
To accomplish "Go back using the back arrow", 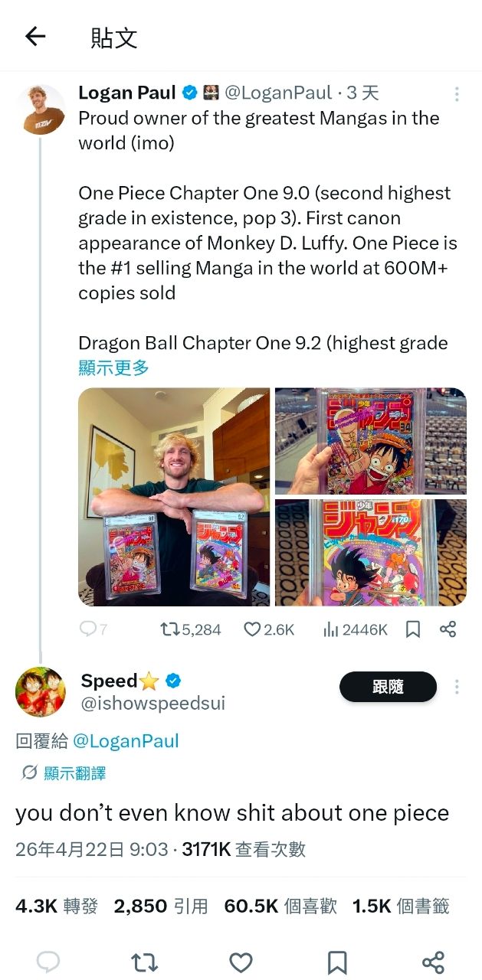I will point(35,37).
